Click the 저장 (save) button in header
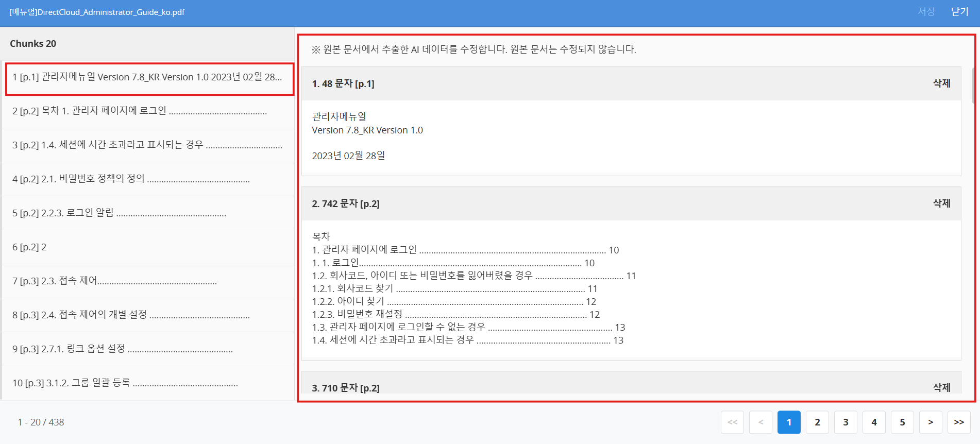 tap(926, 12)
